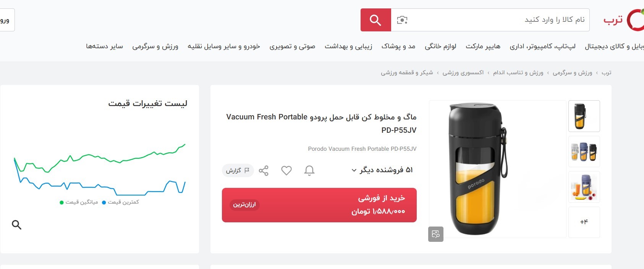The width and height of the screenshot is (644, 269).
Task: Click the red search magnifier button
Action: (375, 20)
